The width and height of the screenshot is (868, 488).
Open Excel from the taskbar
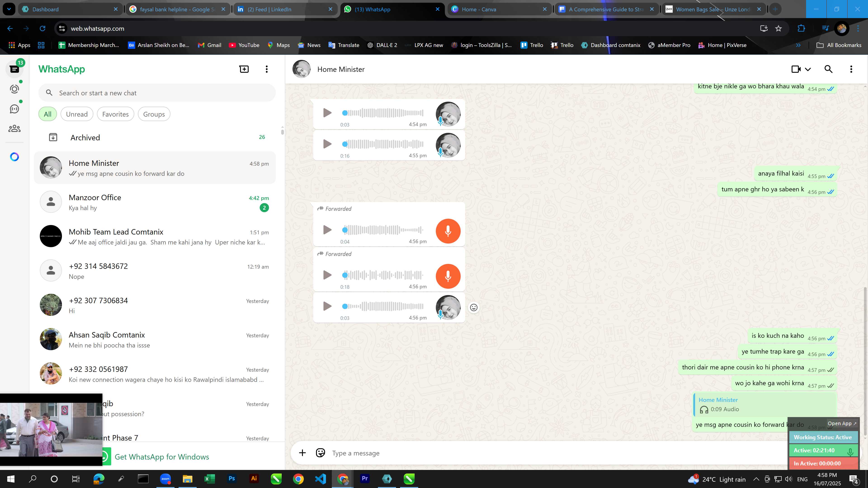tap(209, 479)
